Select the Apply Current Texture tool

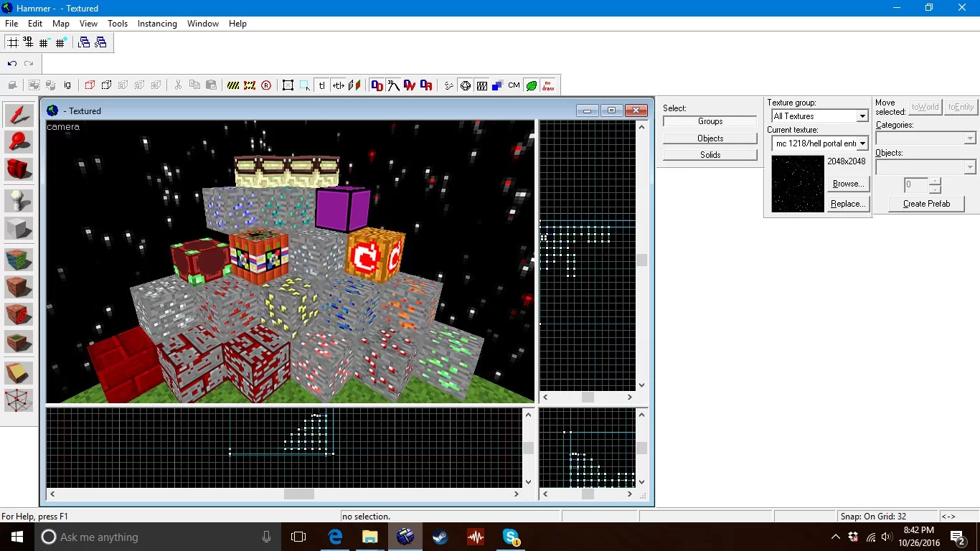pyautogui.click(x=19, y=287)
